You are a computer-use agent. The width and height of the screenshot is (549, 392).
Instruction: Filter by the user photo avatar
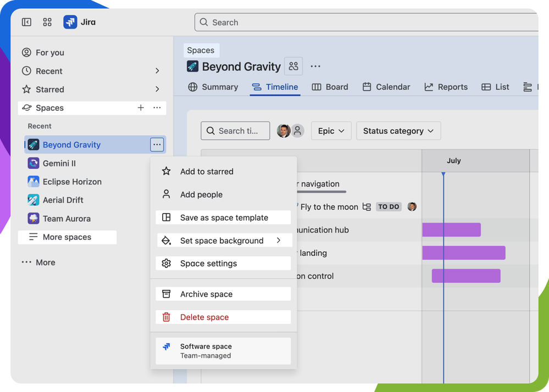284,131
